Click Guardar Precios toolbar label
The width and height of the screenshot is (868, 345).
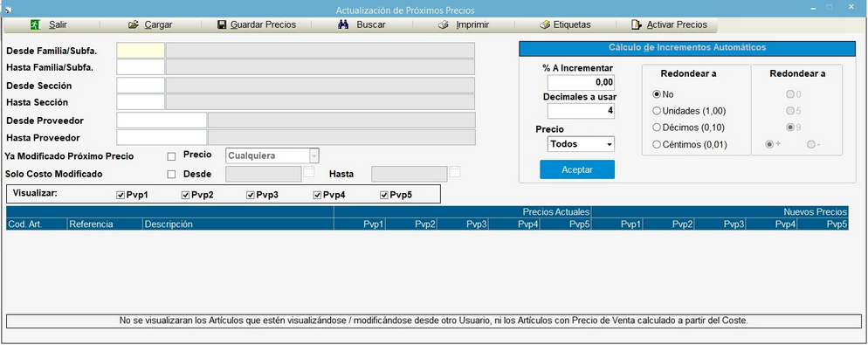[263, 25]
